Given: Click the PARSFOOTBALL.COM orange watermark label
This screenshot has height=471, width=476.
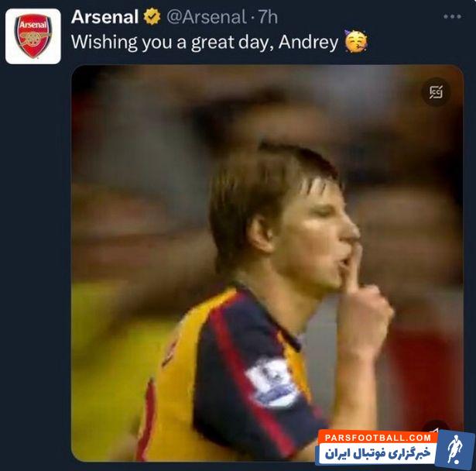Looking at the screenshot, I should (377, 437).
